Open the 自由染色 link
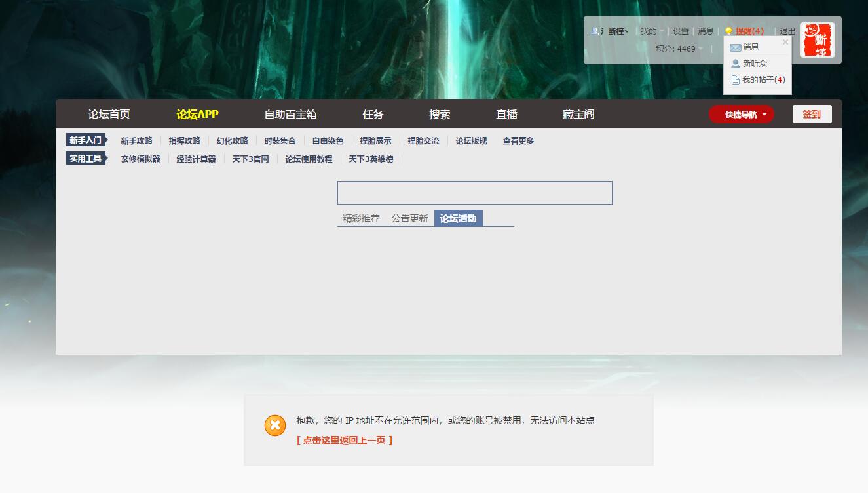Image resolution: width=868 pixels, height=493 pixels. (328, 141)
